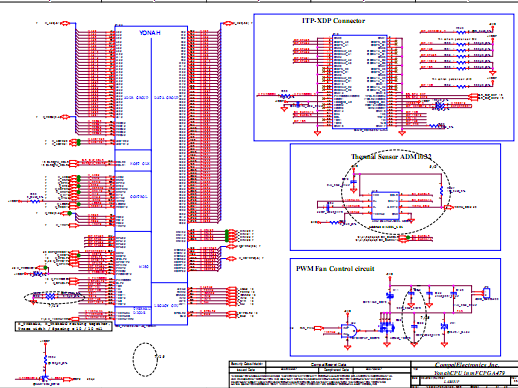Click the dashed ellipse around resistor at left
This screenshot has height=388, width=518.
54,297
